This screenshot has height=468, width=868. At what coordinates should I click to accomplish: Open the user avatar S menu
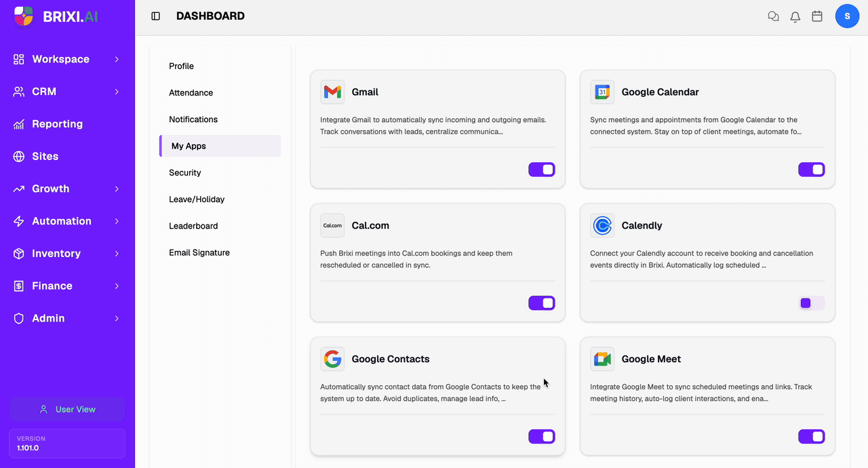[x=848, y=16]
